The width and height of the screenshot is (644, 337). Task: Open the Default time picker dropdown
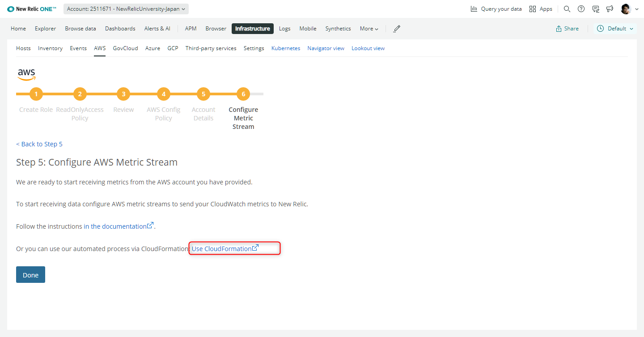(x=615, y=29)
